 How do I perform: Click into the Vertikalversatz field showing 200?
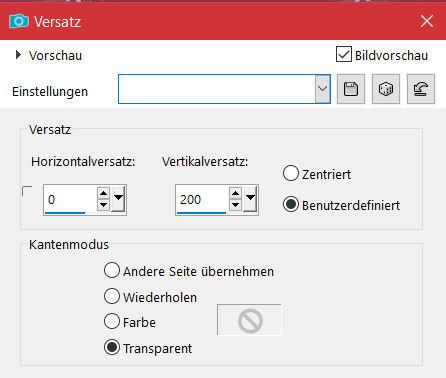coord(202,199)
